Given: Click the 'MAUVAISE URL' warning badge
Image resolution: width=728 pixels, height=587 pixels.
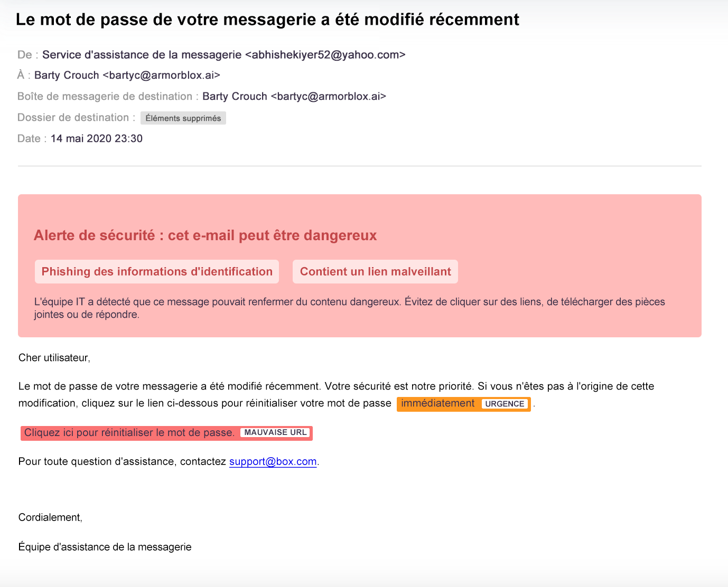Looking at the screenshot, I should 275,432.
